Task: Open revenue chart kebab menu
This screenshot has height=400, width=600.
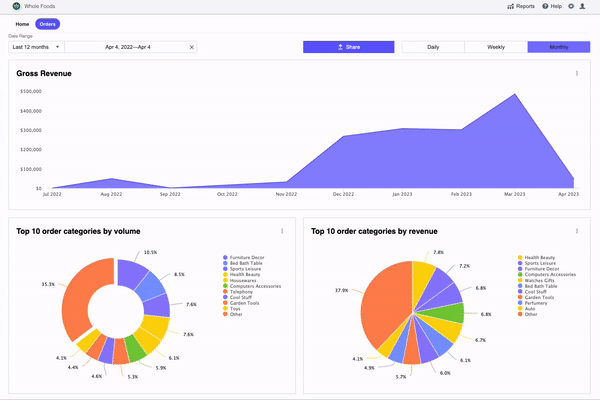Action: click(x=577, y=231)
